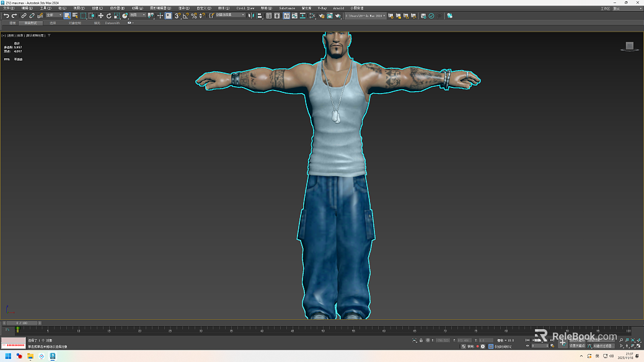Open Render Setup

(x=322, y=15)
